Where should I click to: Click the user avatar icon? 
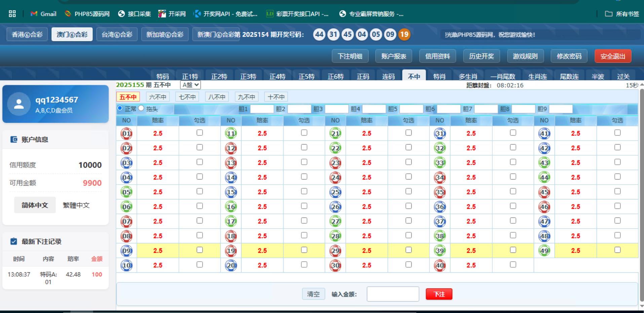click(19, 104)
